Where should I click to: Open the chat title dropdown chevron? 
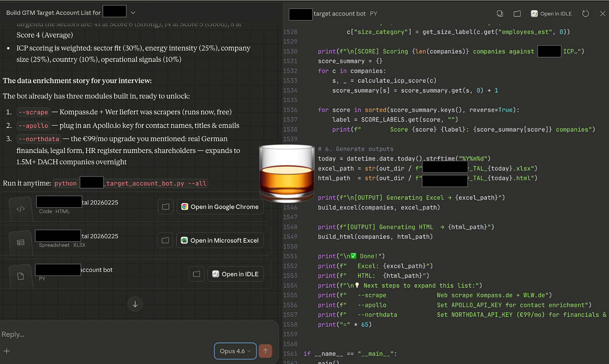(133, 13)
